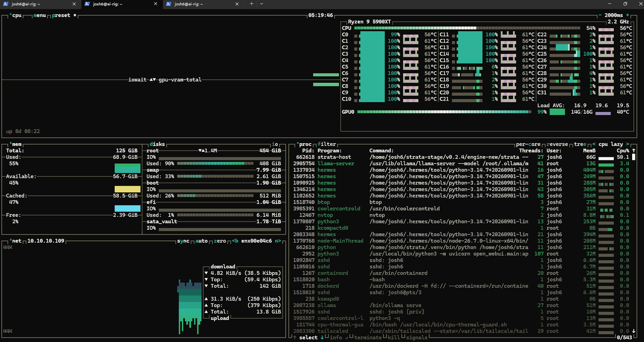Open the process filter field
The image size is (644, 342).
pyautogui.click(x=327, y=144)
